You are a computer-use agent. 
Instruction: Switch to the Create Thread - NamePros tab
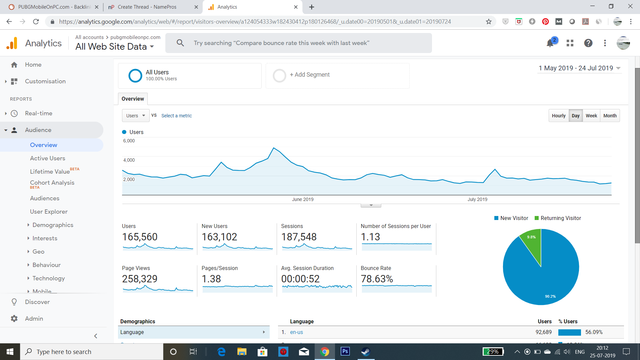[x=152, y=7]
